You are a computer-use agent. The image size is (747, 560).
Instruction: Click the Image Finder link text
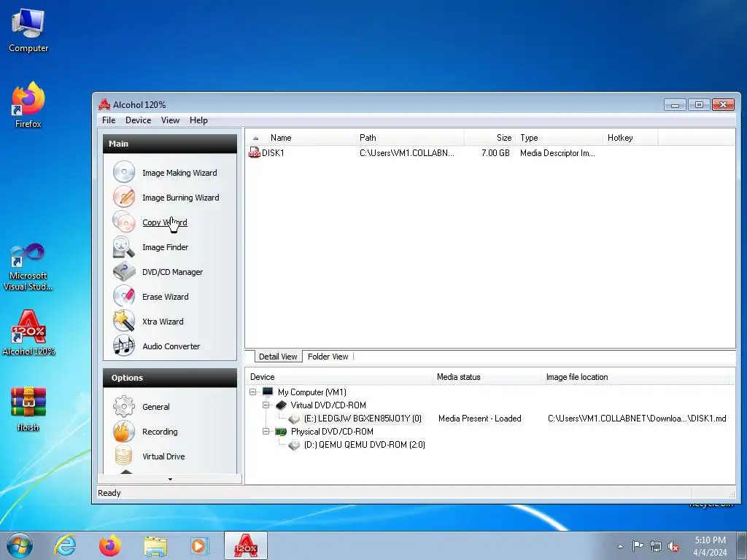pos(166,247)
